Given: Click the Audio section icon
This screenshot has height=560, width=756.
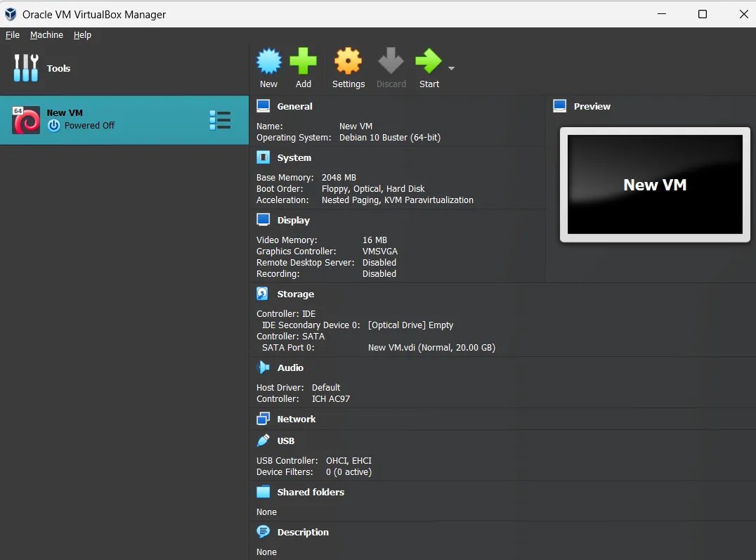Looking at the screenshot, I should tap(264, 367).
